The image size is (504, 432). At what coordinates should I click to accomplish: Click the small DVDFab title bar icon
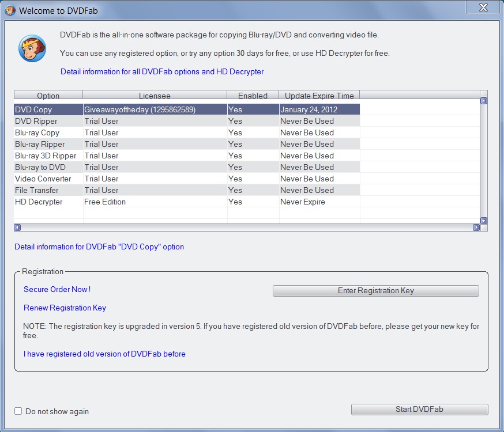point(10,10)
